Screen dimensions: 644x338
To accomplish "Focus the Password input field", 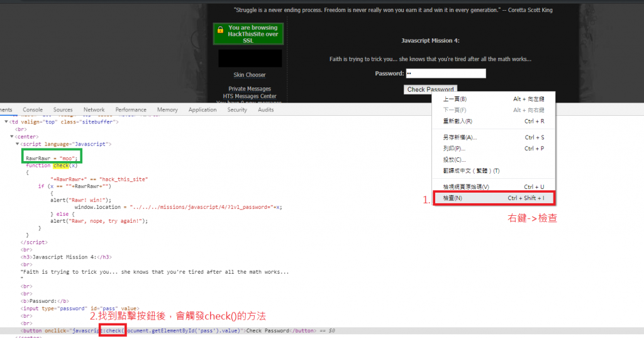I will coord(446,74).
